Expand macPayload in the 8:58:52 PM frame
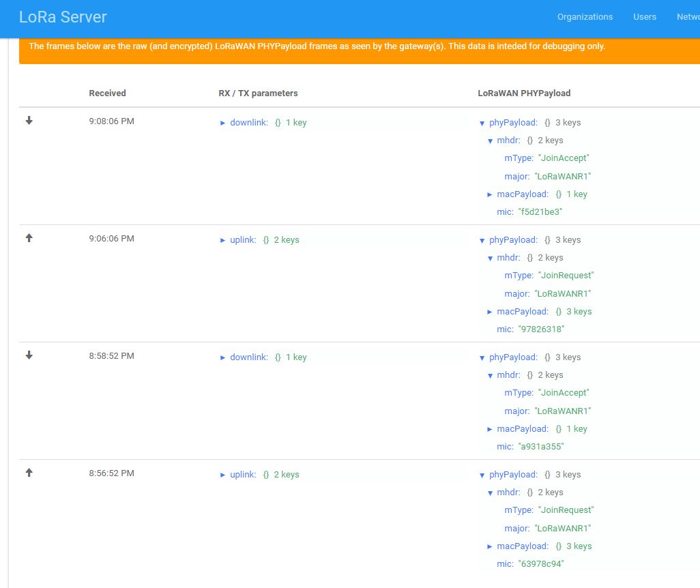700x588 pixels. (x=490, y=429)
